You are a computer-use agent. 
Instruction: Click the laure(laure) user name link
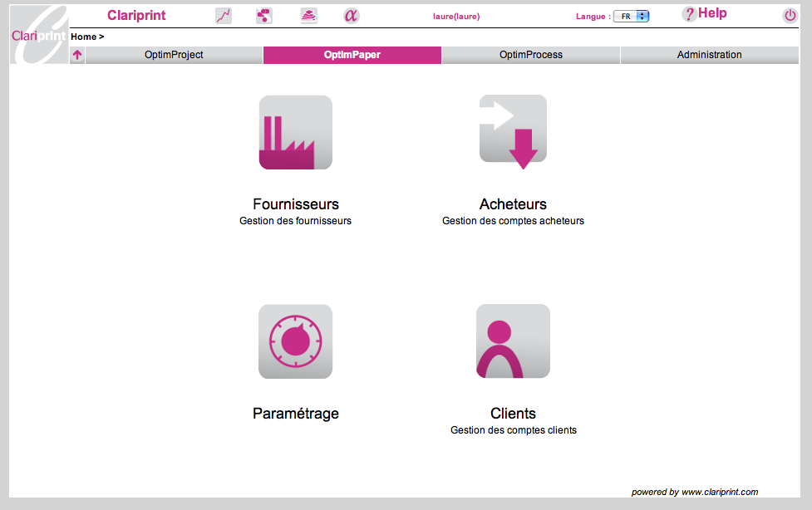tap(456, 16)
